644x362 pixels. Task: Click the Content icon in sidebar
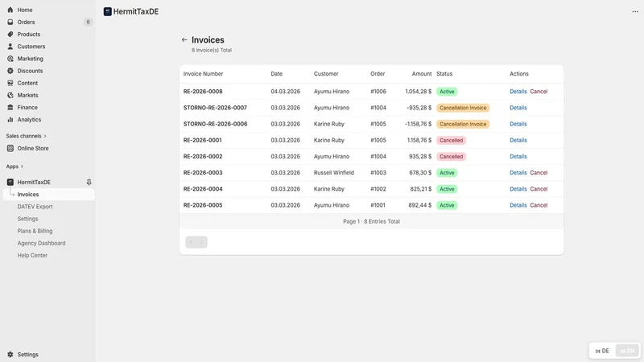click(x=10, y=83)
